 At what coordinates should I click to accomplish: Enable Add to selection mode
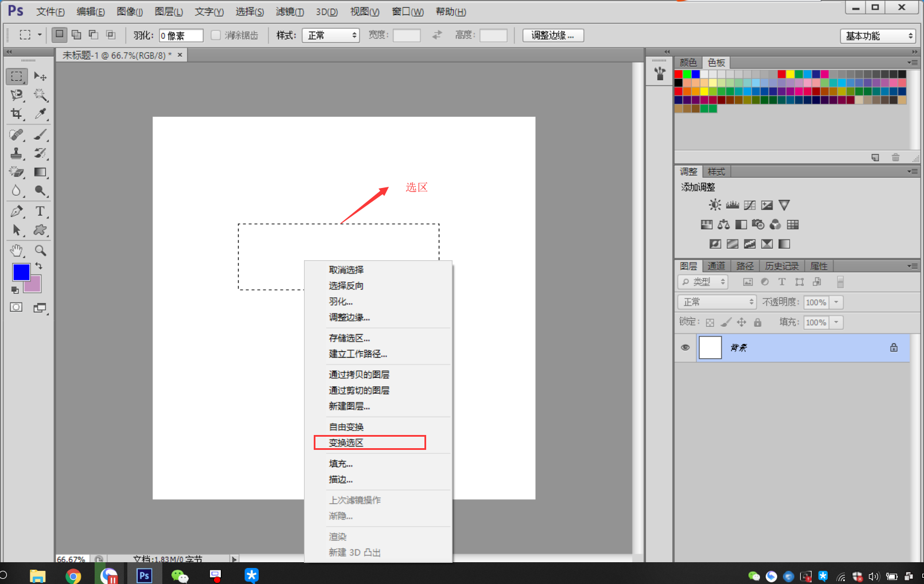tap(76, 35)
